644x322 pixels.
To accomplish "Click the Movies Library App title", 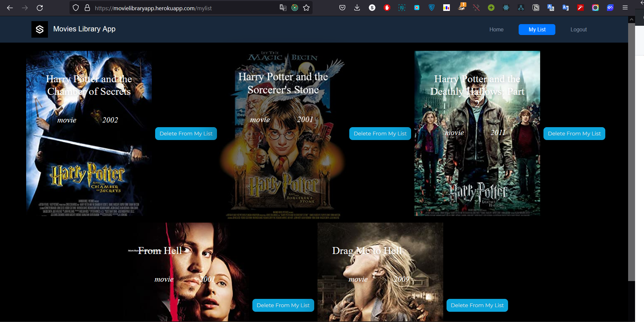I will (84, 29).
